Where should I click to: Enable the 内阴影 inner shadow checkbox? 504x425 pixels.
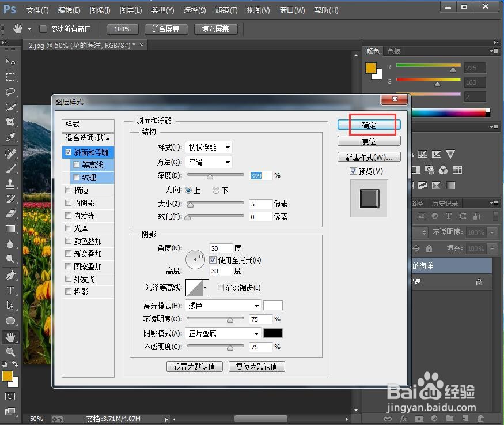pyautogui.click(x=68, y=202)
